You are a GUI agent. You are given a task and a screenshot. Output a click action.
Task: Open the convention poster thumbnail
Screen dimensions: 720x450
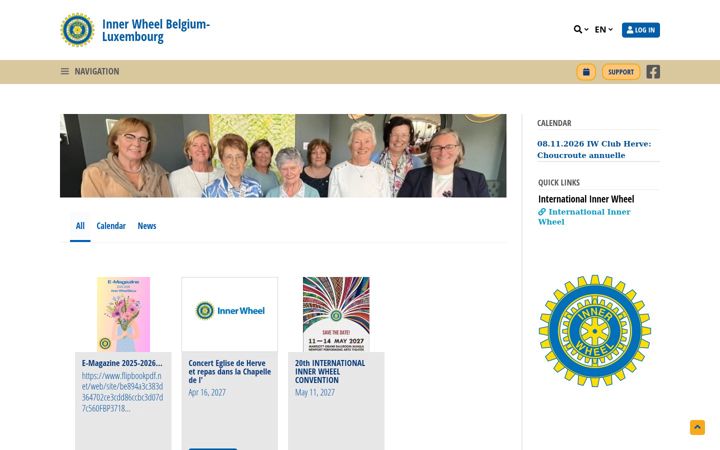click(336, 315)
